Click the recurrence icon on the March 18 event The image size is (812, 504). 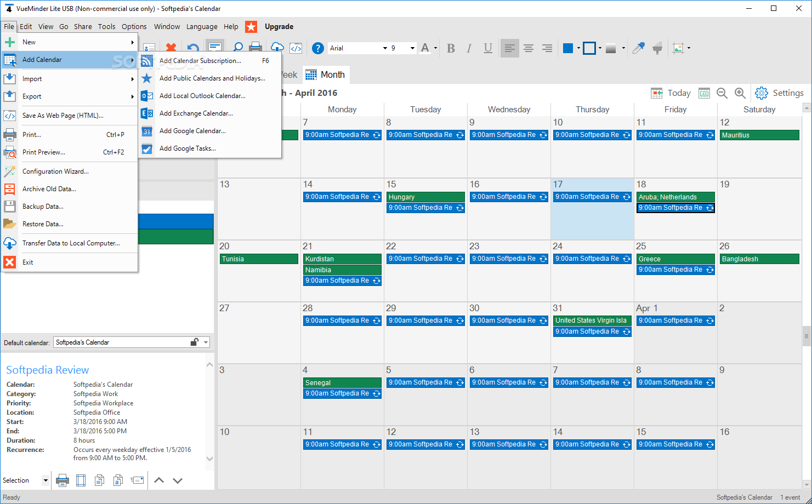point(709,208)
